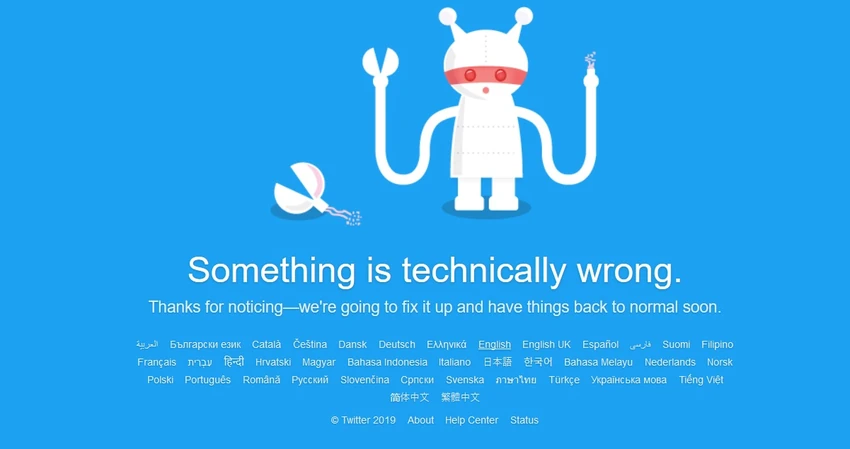This screenshot has width=850, height=449.
Task: Open the About link in footer
Action: [421, 420]
